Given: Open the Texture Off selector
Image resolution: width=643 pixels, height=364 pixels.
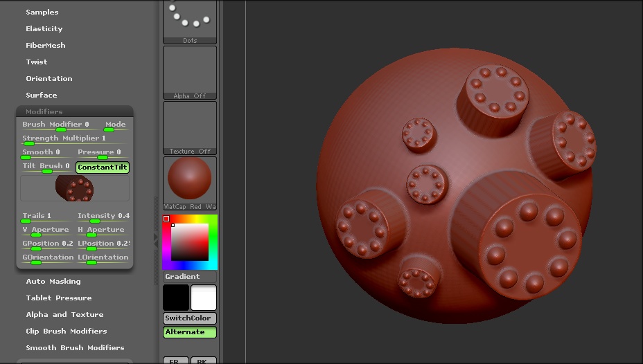Looking at the screenshot, I should click(190, 128).
